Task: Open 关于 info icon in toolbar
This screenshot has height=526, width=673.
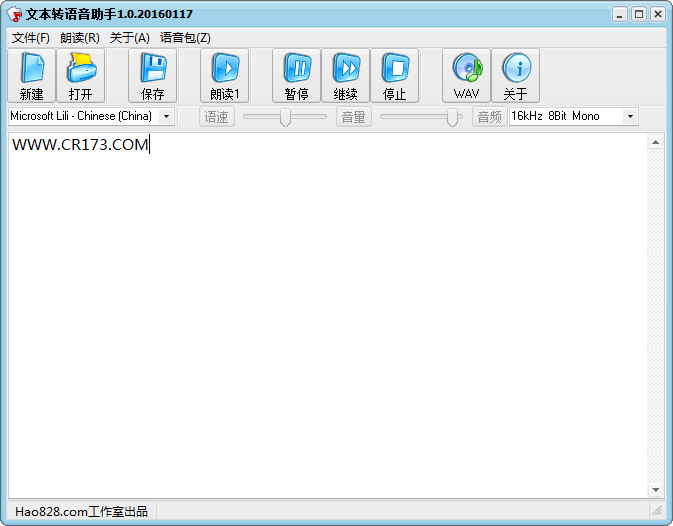Action: [515, 76]
